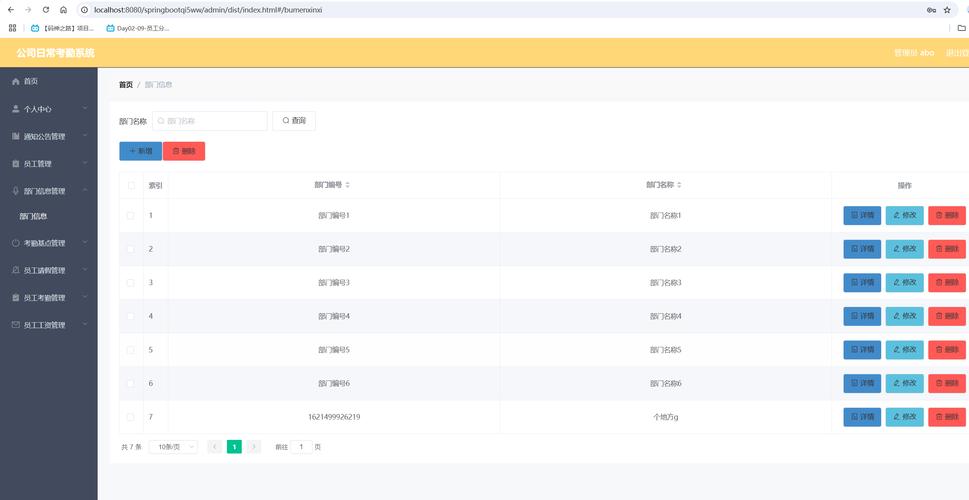Bookmark the page with the star icon
This screenshot has height=500, width=969.
pos(947,10)
